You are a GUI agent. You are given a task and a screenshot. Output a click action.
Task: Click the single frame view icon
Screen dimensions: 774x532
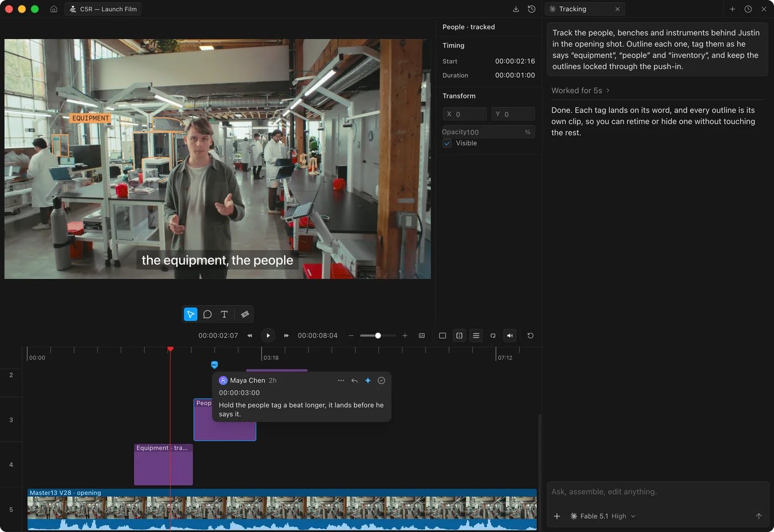(442, 336)
